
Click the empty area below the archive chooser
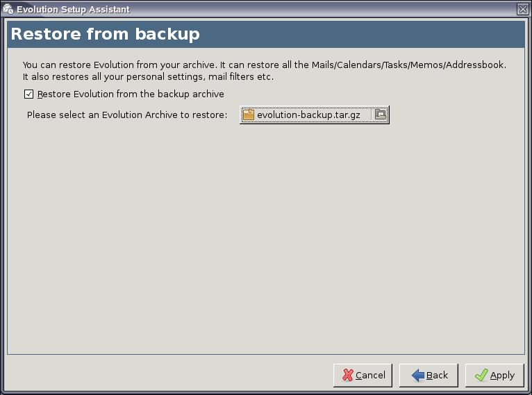coord(266,237)
